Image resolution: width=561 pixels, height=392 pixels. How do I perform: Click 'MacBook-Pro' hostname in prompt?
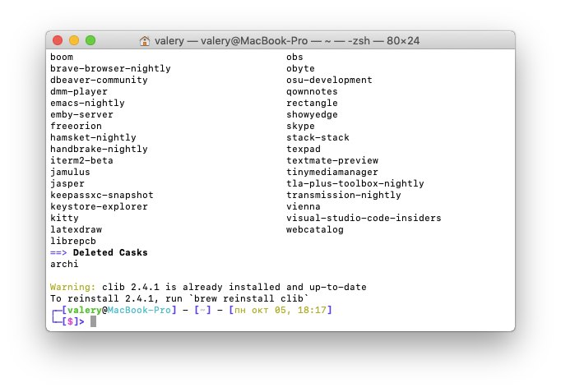[x=139, y=310]
